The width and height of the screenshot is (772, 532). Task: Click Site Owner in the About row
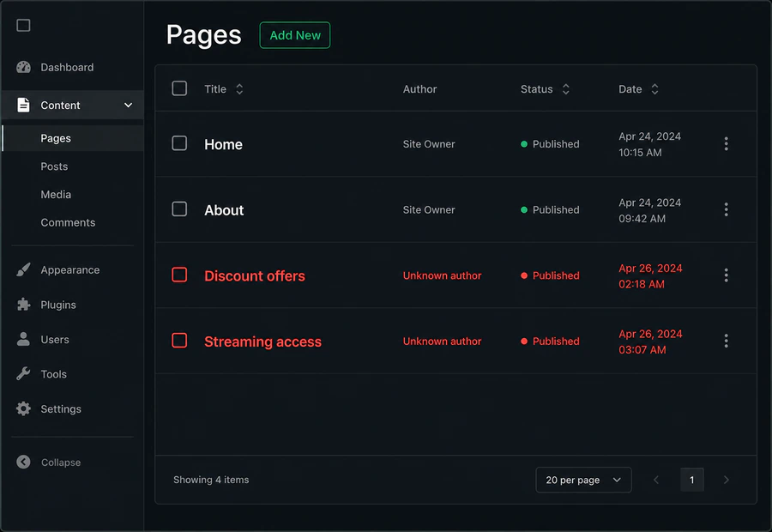click(429, 209)
